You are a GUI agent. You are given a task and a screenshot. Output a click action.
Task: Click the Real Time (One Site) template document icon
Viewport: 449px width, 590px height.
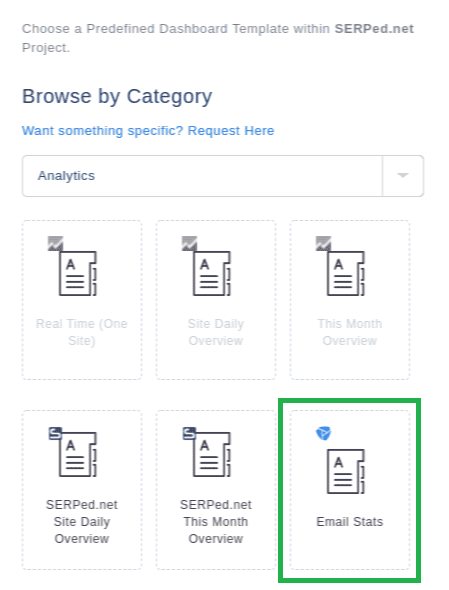tap(78, 273)
